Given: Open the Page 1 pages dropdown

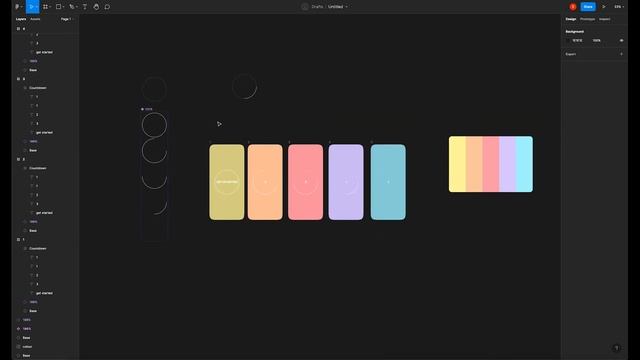Looking at the screenshot, I should pos(66,19).
